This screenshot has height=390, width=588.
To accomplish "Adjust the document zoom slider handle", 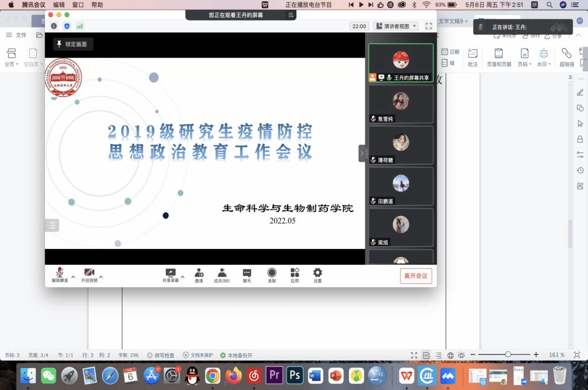I will point(508,354).
